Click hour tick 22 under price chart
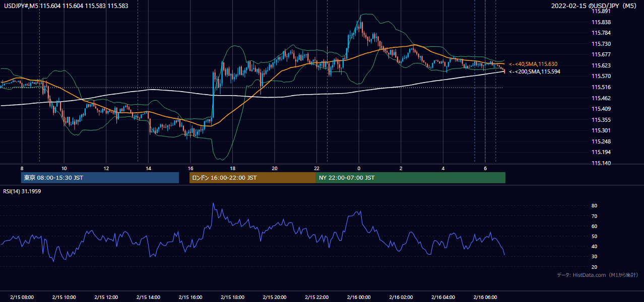Viewport: 644px width, 302px height. (316, 168)
